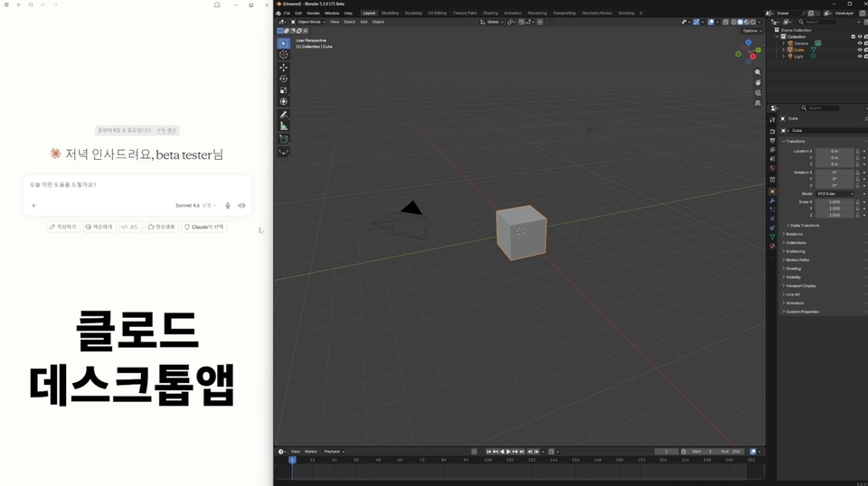This screenshot has width=868, height=486.
Task: Click the viewport zoom magnifier icon
Action: click(x=758, y=72)
